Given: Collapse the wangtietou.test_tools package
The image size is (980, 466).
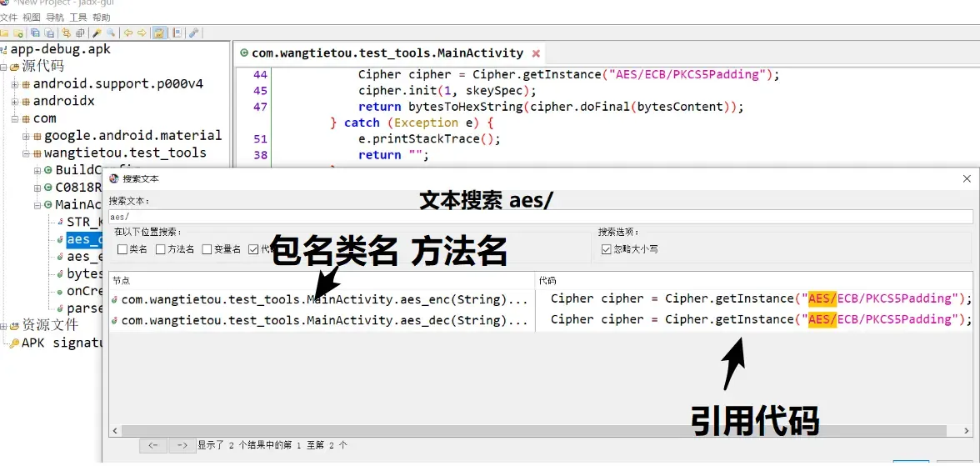Looking at the screenshot, I should [27, 153].
